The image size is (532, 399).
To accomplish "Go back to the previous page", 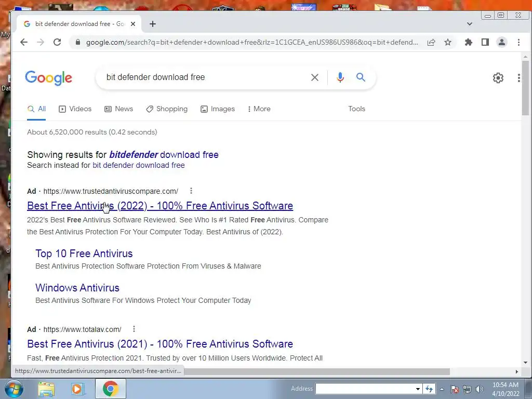I will point(24,42).
